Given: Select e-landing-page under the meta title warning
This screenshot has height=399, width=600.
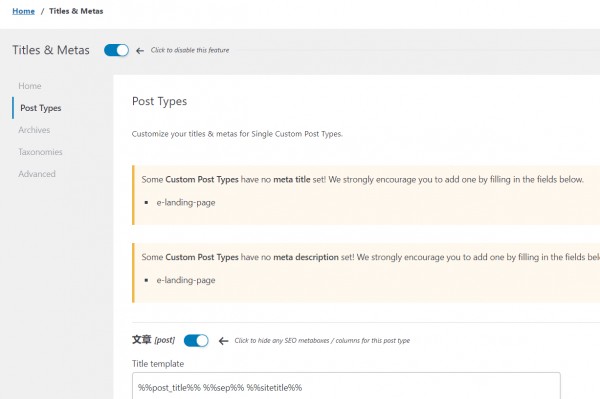Looking at the screenshot, I should point(186,202).
